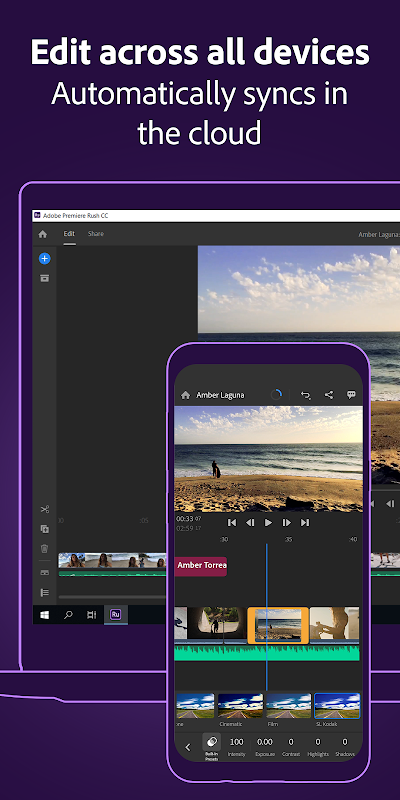Select the scissors split tool
The height and width of the screenshot is (800, 400).
[x=44, y=509]
